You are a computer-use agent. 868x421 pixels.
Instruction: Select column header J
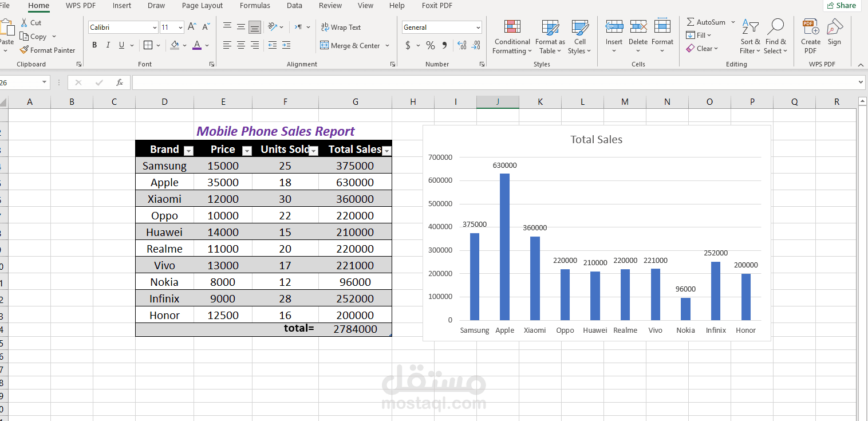click(x=498, y=102)
